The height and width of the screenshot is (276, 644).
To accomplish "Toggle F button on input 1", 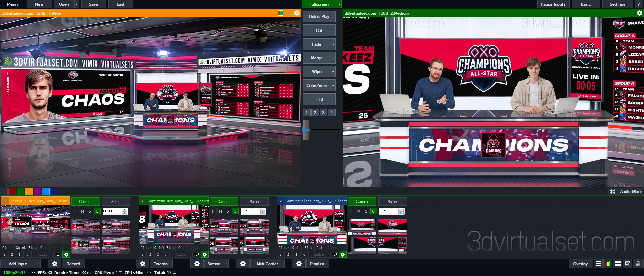I will coord(75,211).
